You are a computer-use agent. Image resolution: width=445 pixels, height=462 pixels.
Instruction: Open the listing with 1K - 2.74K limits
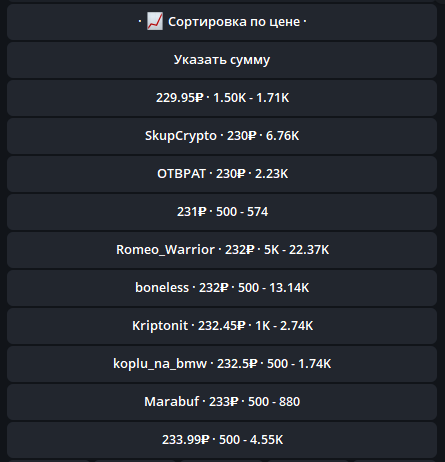click(x=222, y=326)
